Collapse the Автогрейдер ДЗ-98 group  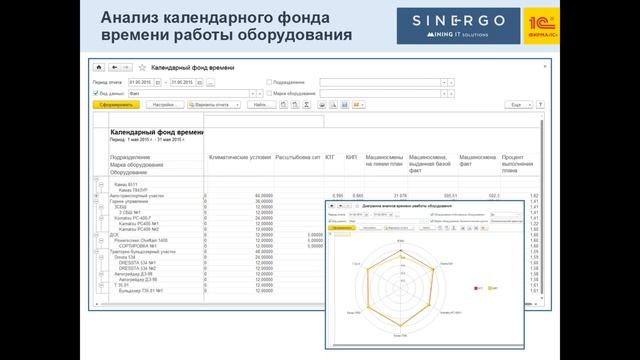[x=101, y=274]
